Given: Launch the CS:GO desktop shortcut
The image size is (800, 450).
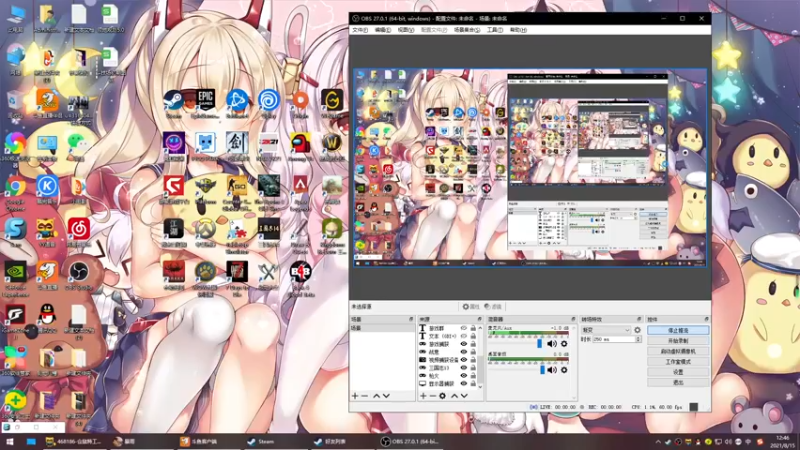Looking at the screenshot, I should pos(237,186).
